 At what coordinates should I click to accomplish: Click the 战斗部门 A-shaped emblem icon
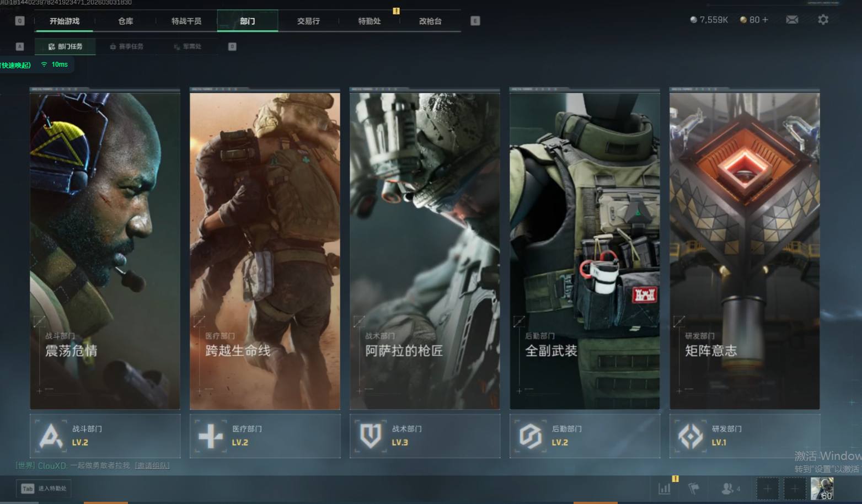[x=51, y=436]
